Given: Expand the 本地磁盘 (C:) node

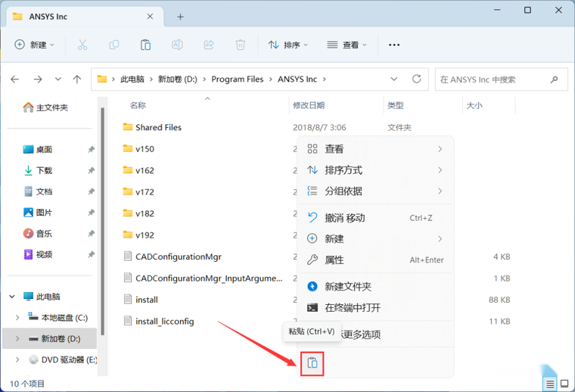Looking at the screenshot, I should click(17, 318).
